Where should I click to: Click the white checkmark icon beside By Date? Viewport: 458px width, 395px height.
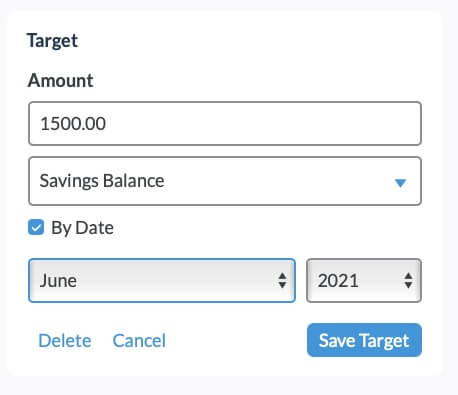(x=36, y=228)
